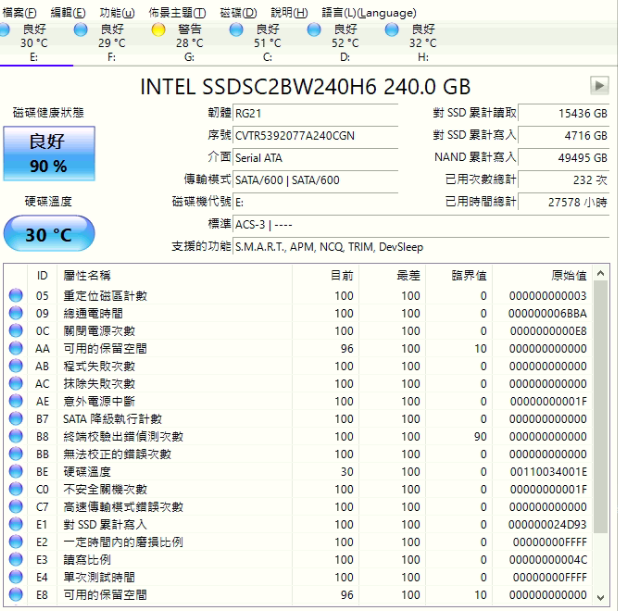Click status icon for attribute B7
618x611 pixels.
point(16,418)
